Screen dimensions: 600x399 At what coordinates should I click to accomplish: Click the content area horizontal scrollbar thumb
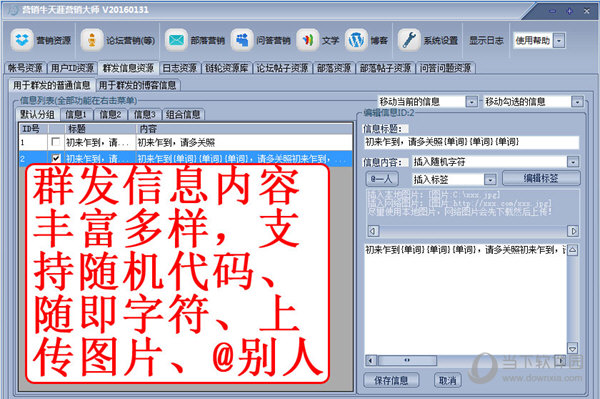pyautogui.click(x=407, y=360)
